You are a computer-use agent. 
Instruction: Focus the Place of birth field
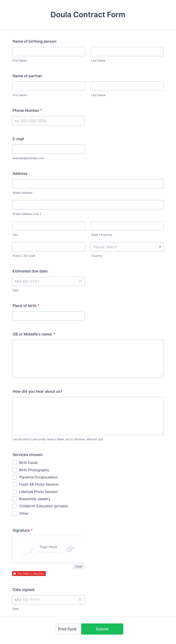click(x=48, y=316)
